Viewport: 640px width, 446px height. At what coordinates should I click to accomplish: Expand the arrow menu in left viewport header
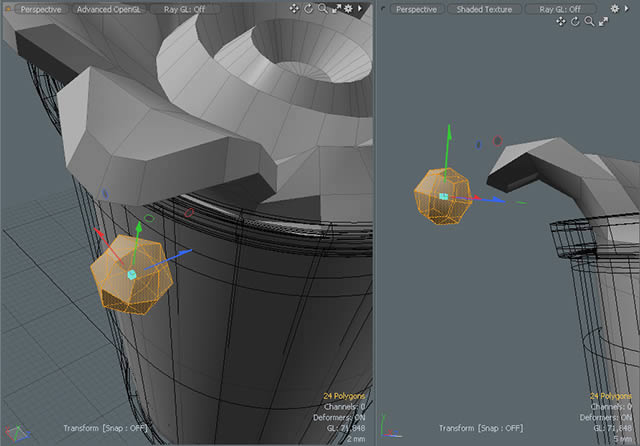pyautogui.click(x=361, y=9)
